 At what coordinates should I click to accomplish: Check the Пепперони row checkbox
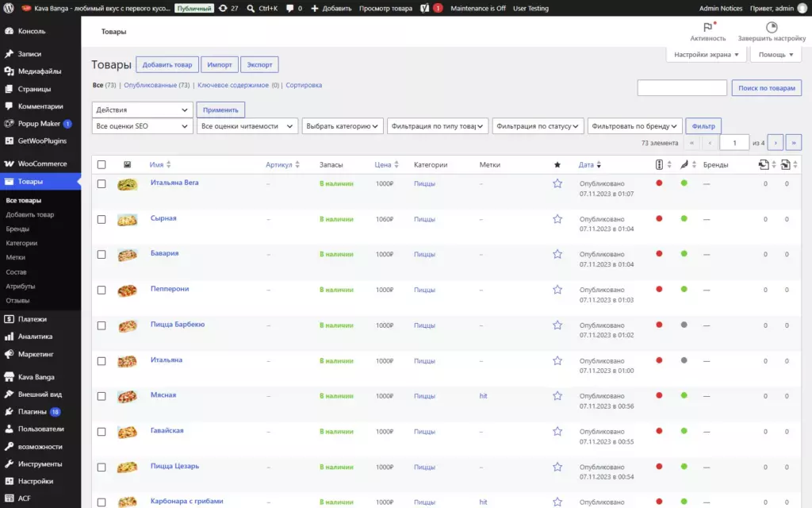point(101,291)
